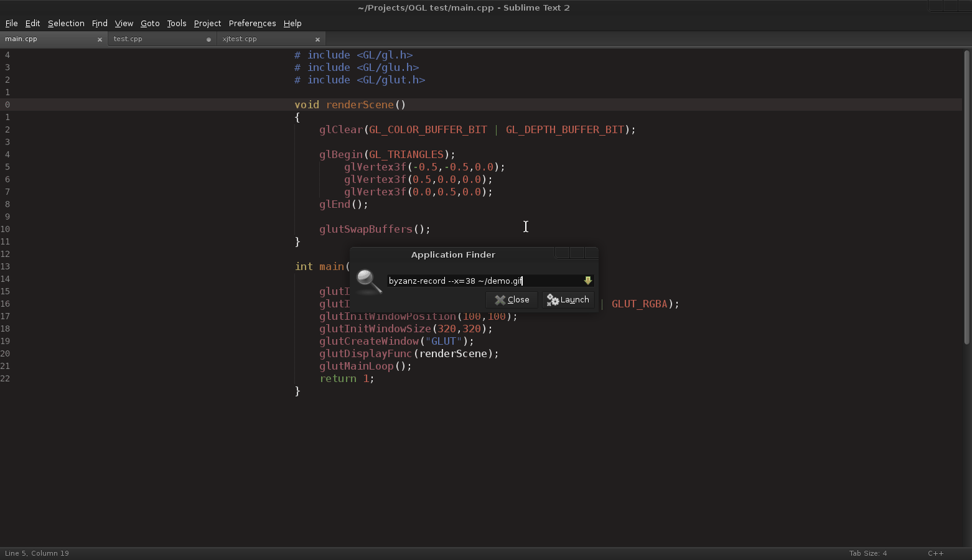972x560 pixels.
Task: Click the Close button in Application Finder
Action: [512, 300]
